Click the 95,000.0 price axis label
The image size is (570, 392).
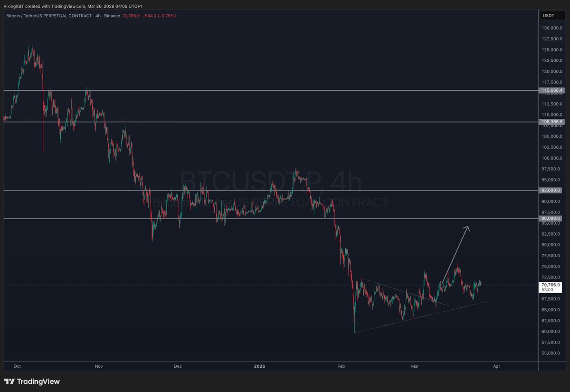tap(551, 180)
